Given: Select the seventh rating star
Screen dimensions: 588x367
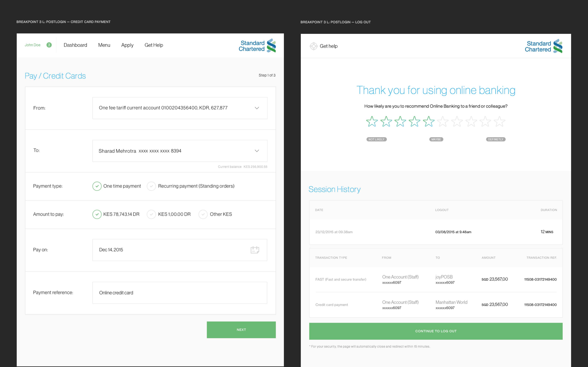Looking at the screenshot, I should click(x=457, y=121).
